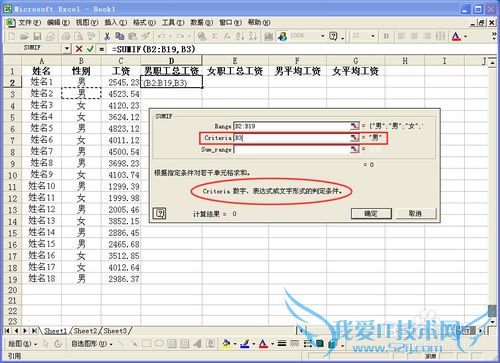Toggle the Align Left button
The width and height of the screenshot is (500, 363).
click(x=402, y=36)
